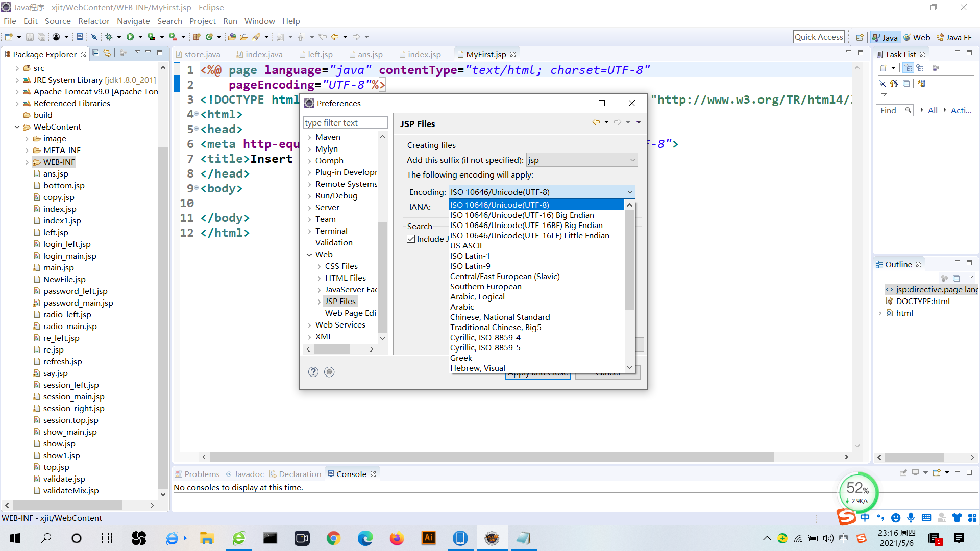Viewport: 980px width, 551px height.
Task: Click the Debug bug toolbar icon
Action: [109, 37]
